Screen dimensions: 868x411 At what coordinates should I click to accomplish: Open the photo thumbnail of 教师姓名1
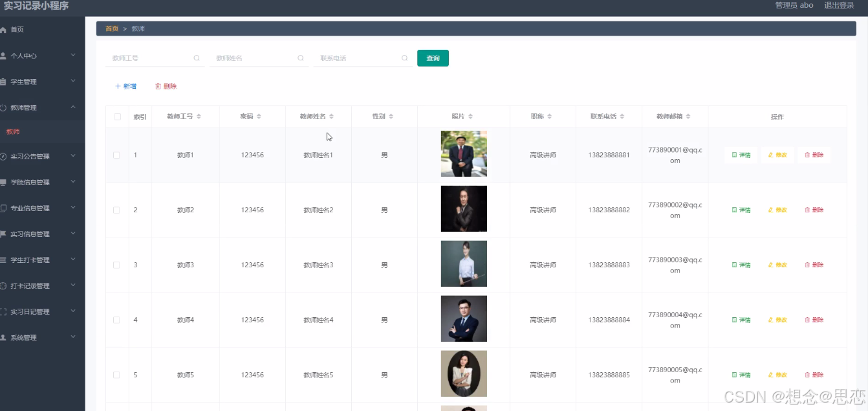click(x=464, y=154)
